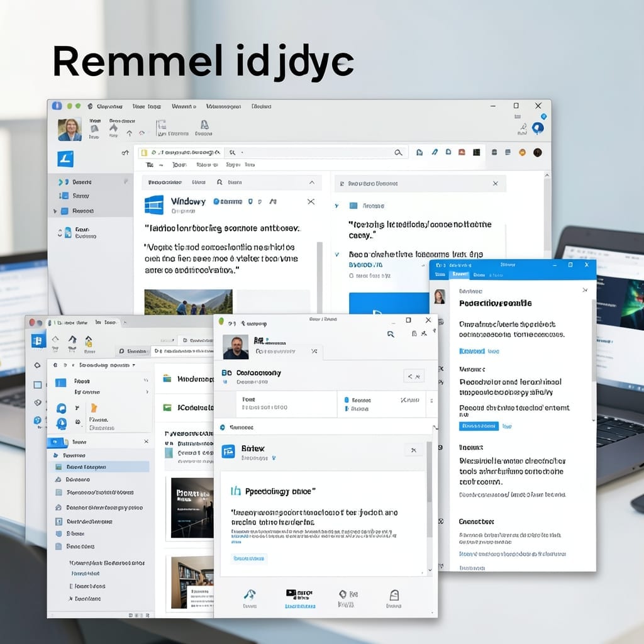
Task: Click the search icon in the panel header above Windowy
Action: click(219, 182)
